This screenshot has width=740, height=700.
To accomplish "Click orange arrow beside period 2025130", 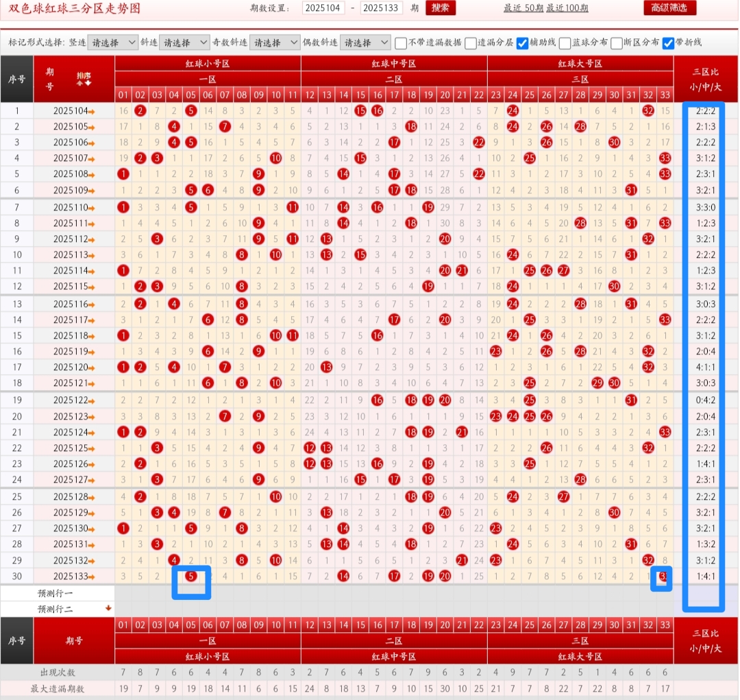I will coord(92,529).
